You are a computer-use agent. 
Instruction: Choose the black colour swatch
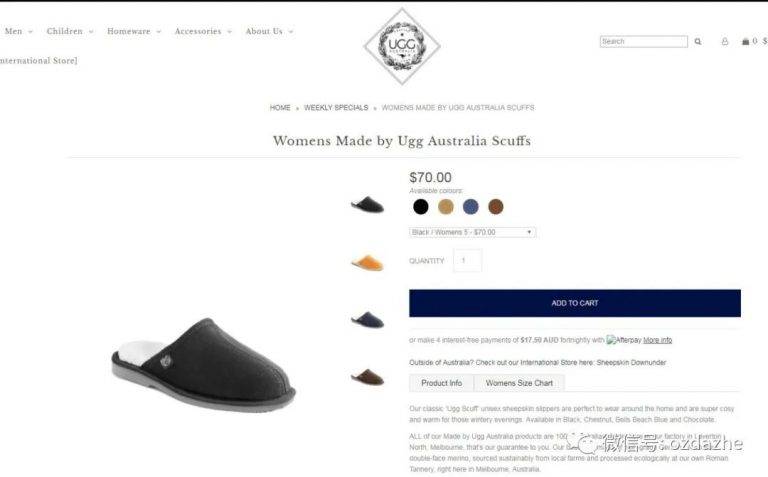[x=421, y=207]
